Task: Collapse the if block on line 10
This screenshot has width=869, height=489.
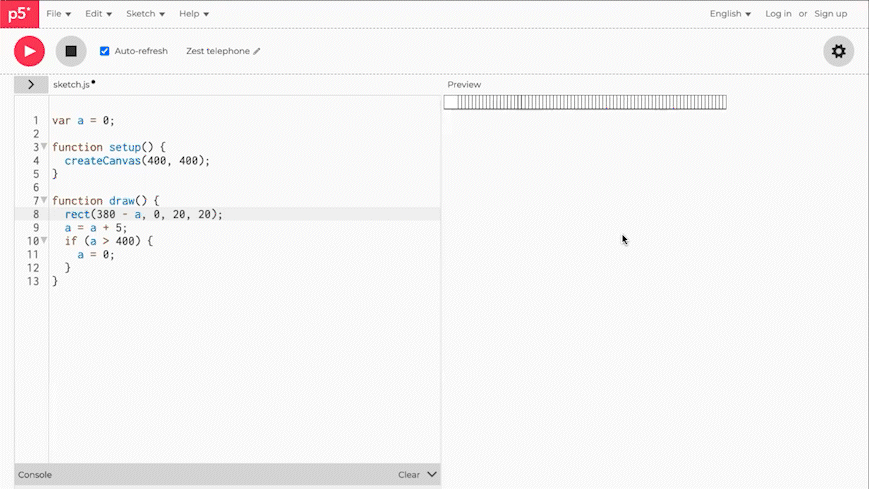Action: click(x=44, y=241)
